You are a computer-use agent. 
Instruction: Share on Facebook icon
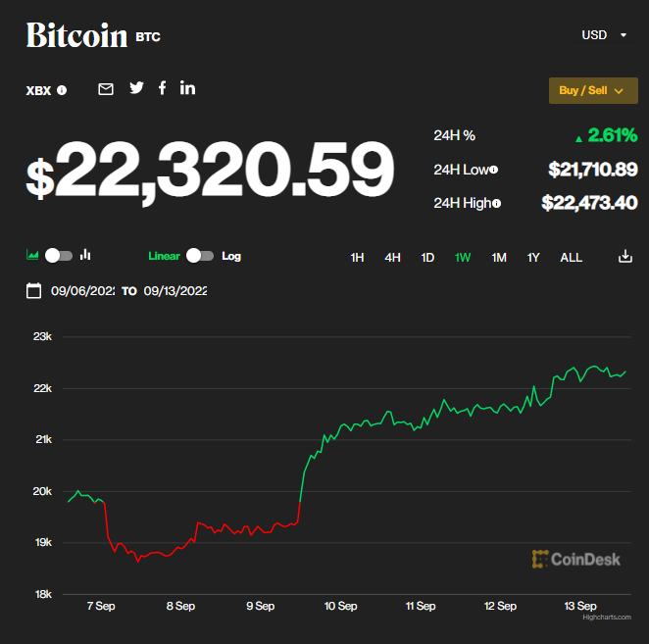coord(162,88)
